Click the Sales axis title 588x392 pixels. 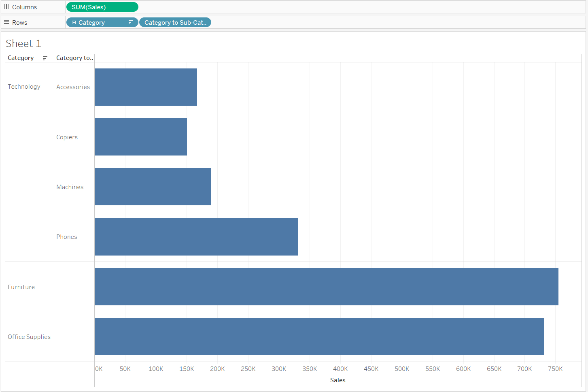(x=338, y=380)
